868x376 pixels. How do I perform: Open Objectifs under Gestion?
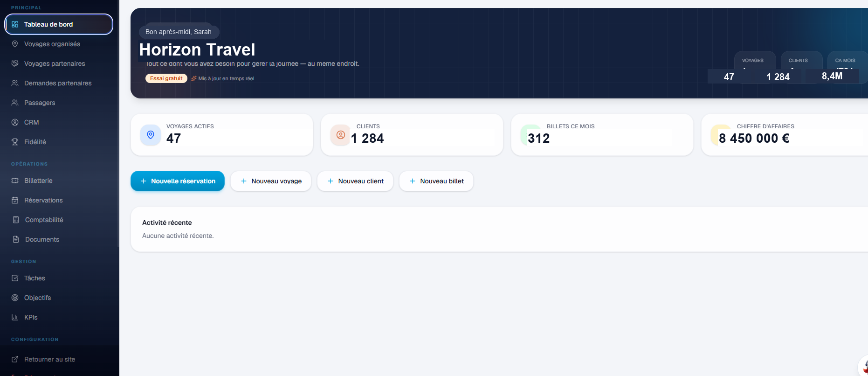(x=59, y=298)
